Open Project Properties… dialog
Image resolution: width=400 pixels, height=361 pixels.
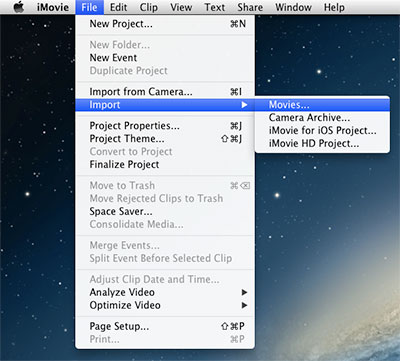pos(165,126)
